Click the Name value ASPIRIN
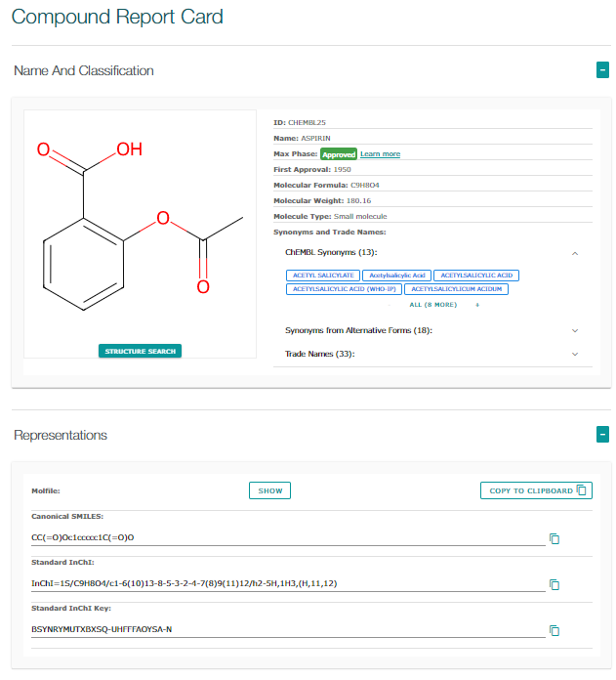Viewport: 616px width, 680px height. tap(315, 139)
